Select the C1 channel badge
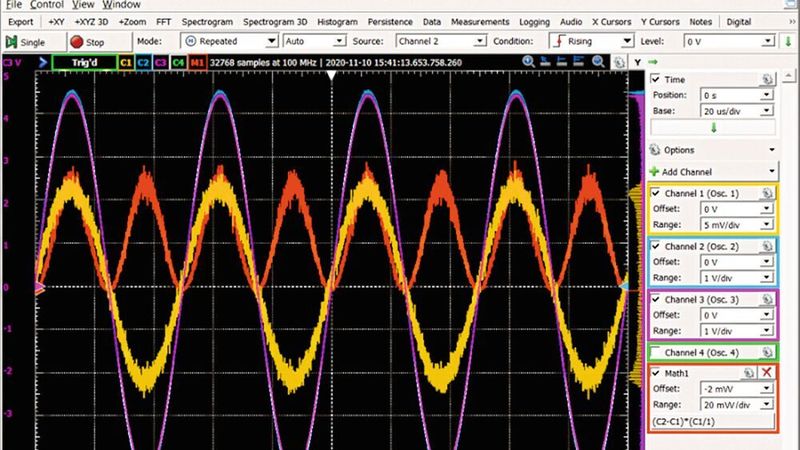The height and width of the screenshot is (450, 800). (126, 63)
